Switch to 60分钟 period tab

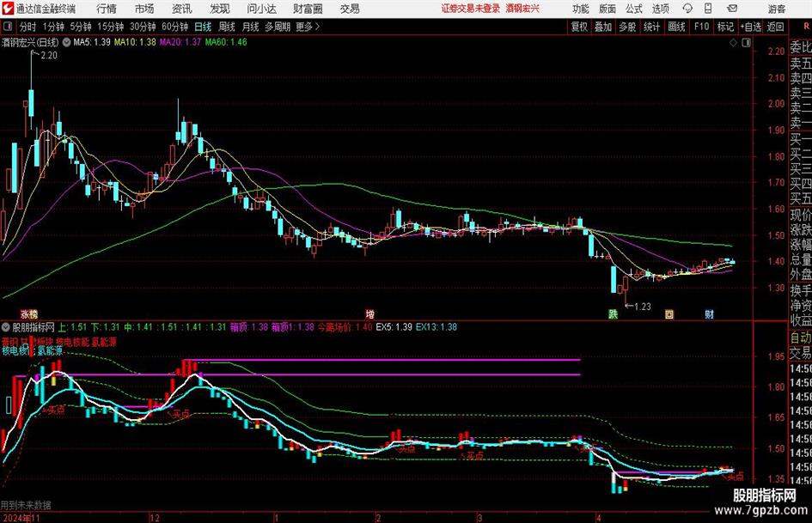click(x=175, y=27)
